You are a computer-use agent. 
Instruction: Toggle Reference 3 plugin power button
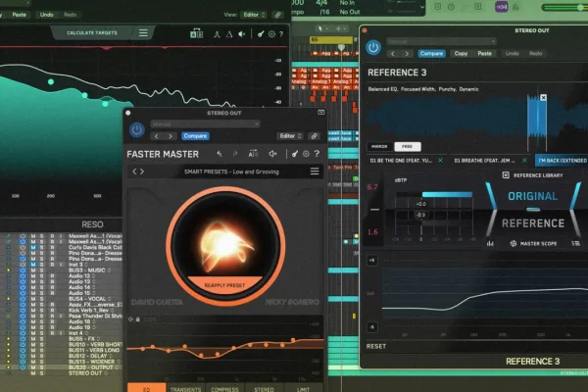coord(373,47)
